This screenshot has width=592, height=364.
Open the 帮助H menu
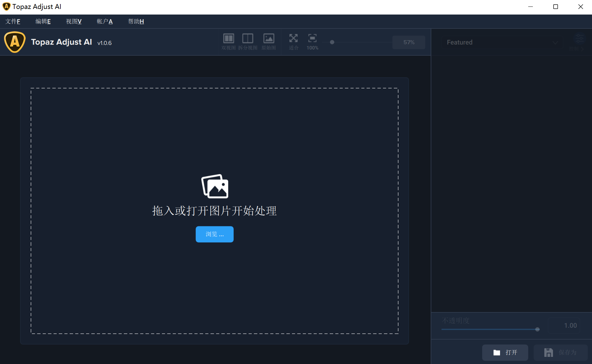(x=136, y=21)
